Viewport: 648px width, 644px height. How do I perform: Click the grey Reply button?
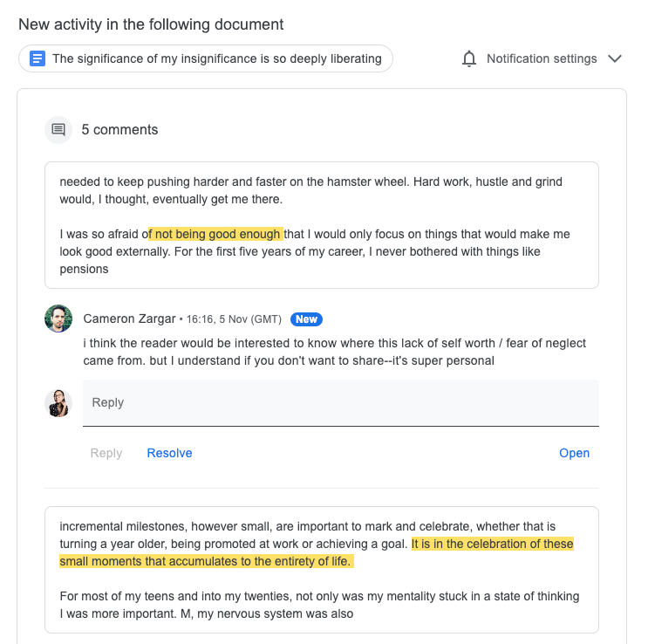point(106,453)
